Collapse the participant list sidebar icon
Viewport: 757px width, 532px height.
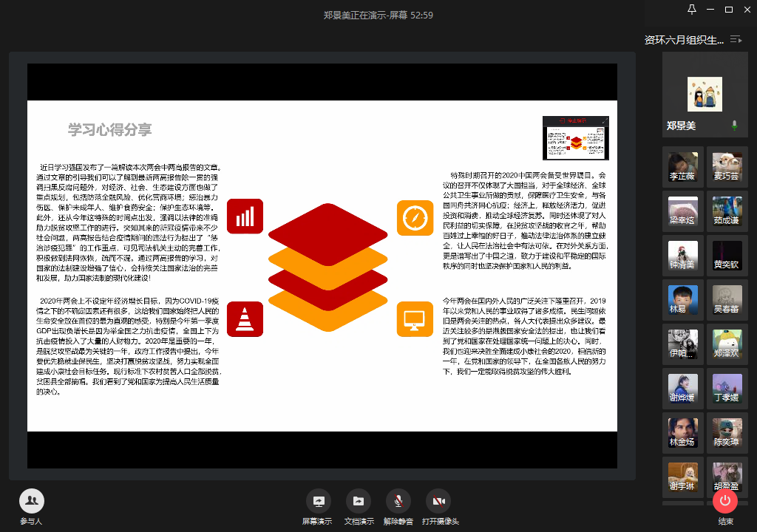click(736, 40)
